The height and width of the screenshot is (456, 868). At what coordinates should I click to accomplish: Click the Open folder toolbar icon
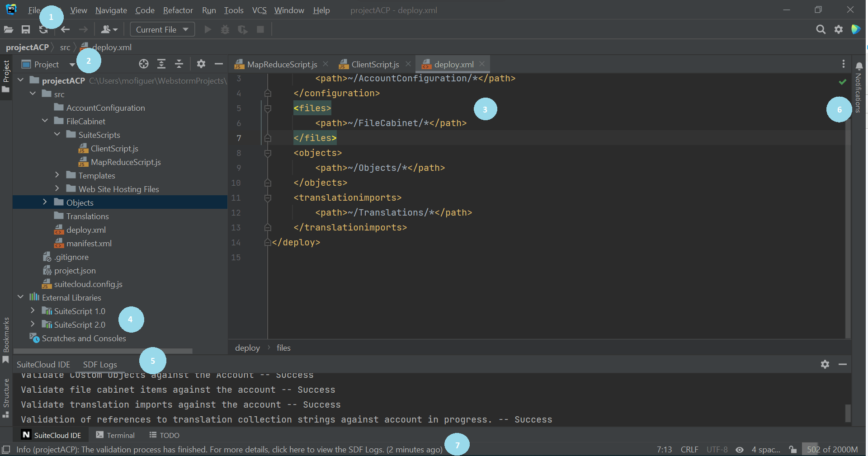pyautogui.click(x=9, y=30)
